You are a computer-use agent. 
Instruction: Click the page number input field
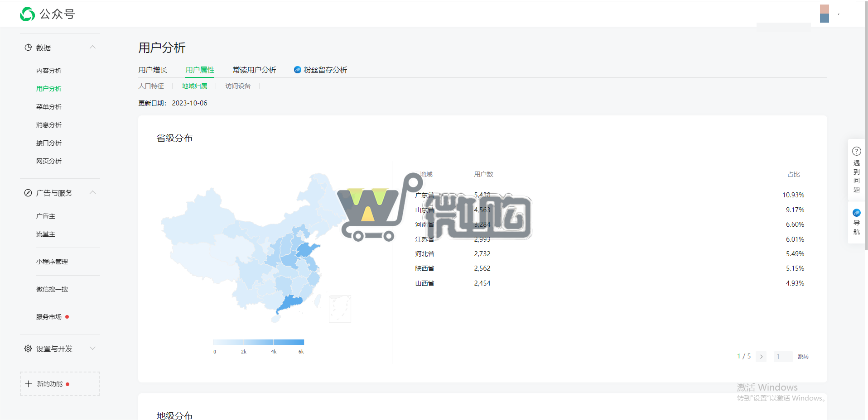coord(782,357)
